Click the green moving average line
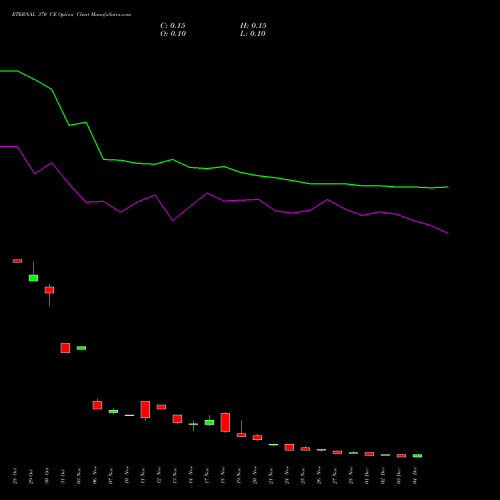The width and height of the screenshot is (500, 500). 224,167
